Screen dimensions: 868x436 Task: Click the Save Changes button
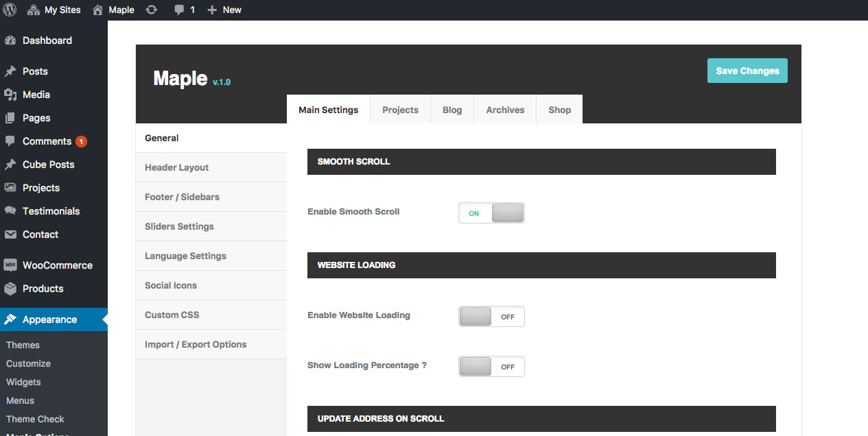747,71
